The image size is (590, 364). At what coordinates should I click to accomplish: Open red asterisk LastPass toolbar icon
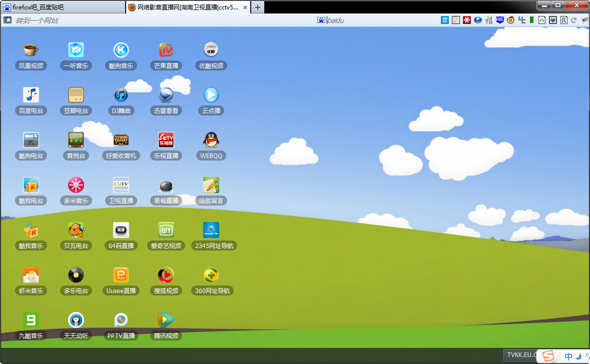[x=466, y=20]
